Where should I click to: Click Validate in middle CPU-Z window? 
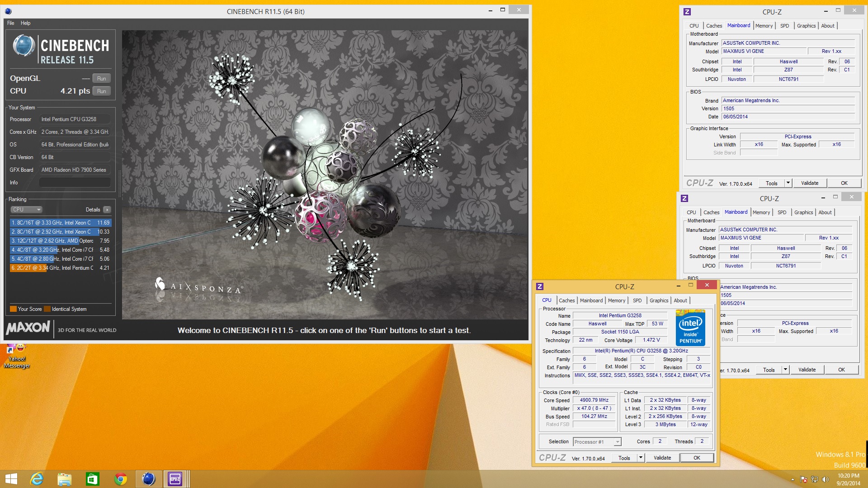[x=807, y=370]
